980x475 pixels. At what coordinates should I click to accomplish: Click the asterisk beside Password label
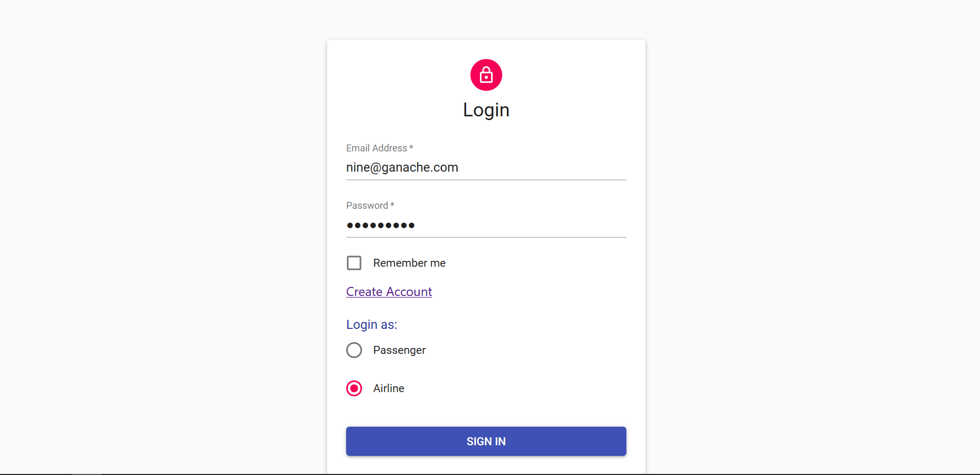coord(392,205)
